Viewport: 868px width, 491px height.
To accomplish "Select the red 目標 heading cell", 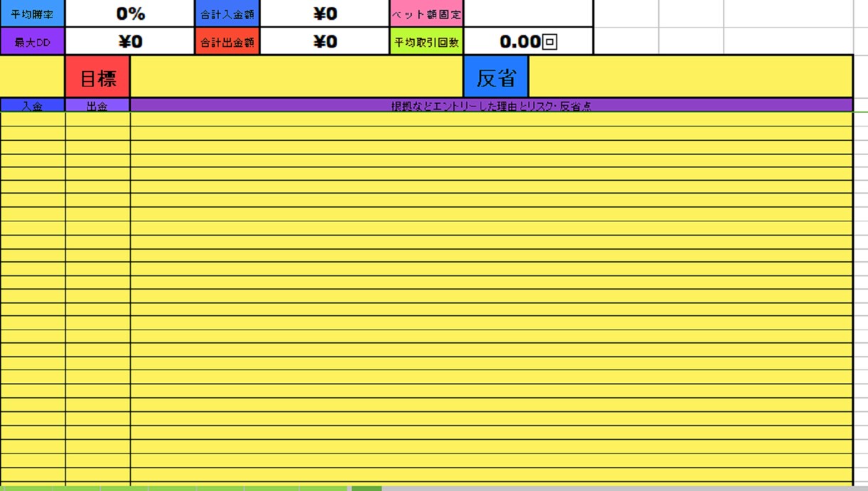I will coord(97,77).
